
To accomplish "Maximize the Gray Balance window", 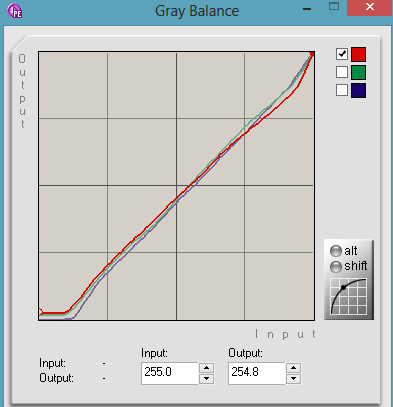I will 334,6.
